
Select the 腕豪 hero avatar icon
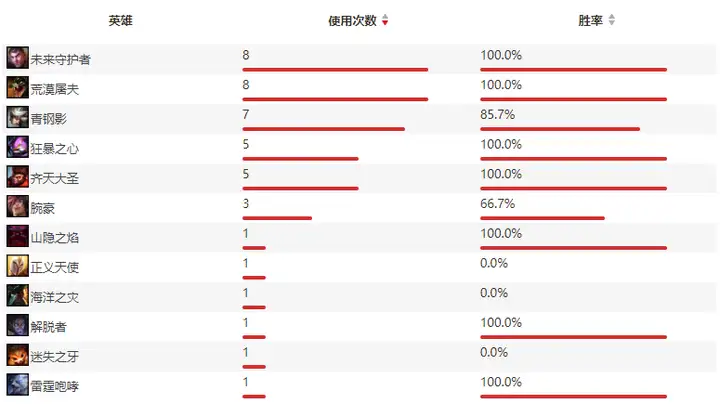pos(17,206)
